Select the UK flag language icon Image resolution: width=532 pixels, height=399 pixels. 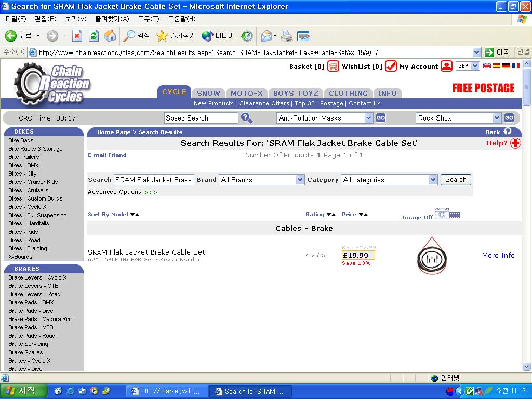[x=487, y=66]
